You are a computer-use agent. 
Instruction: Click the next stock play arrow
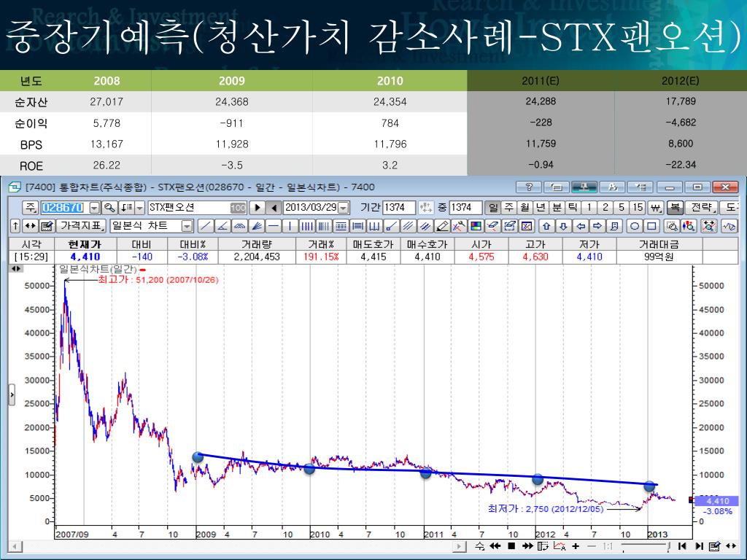[x=258, y=208]
